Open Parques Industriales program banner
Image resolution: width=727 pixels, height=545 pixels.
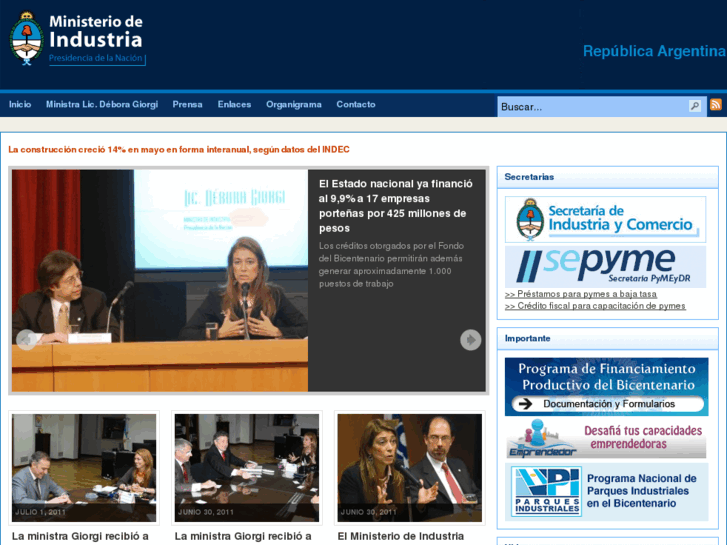(606, 492)
